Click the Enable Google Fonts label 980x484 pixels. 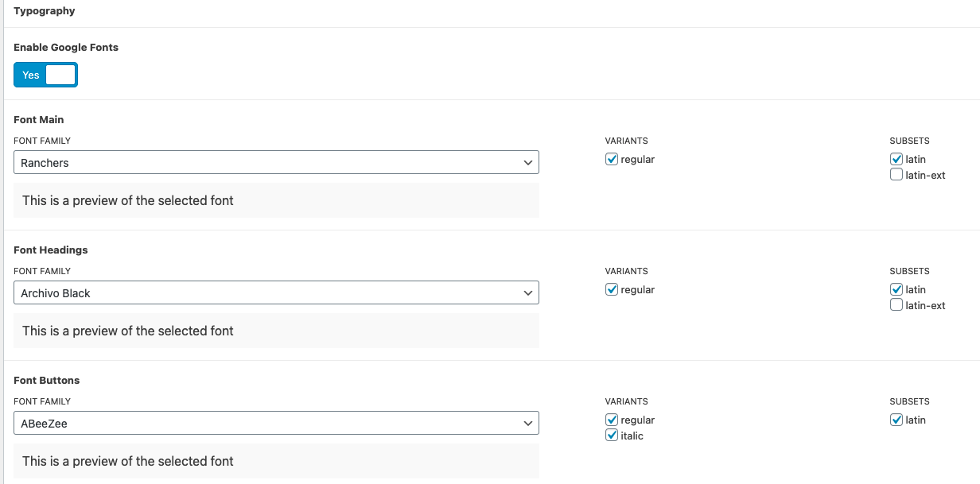pos(66,48)
